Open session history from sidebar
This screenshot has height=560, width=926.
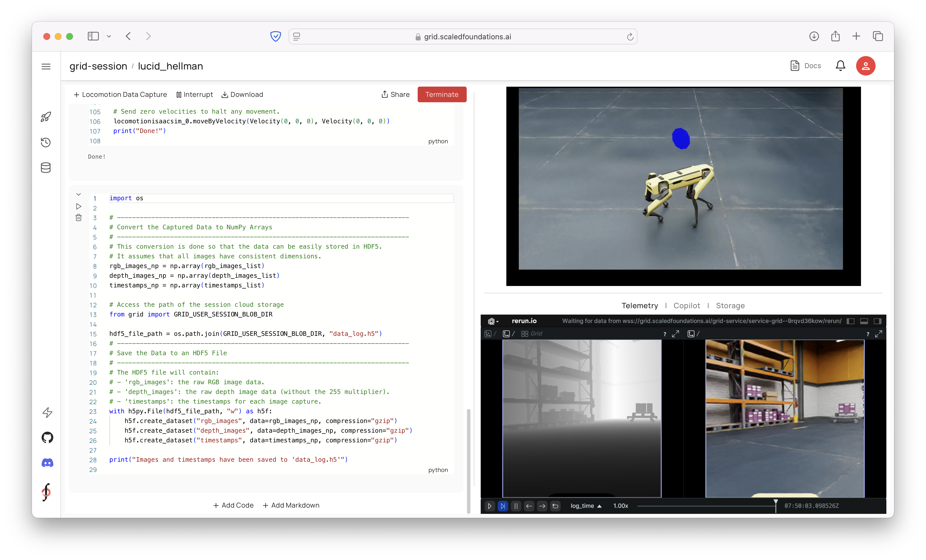46,142
